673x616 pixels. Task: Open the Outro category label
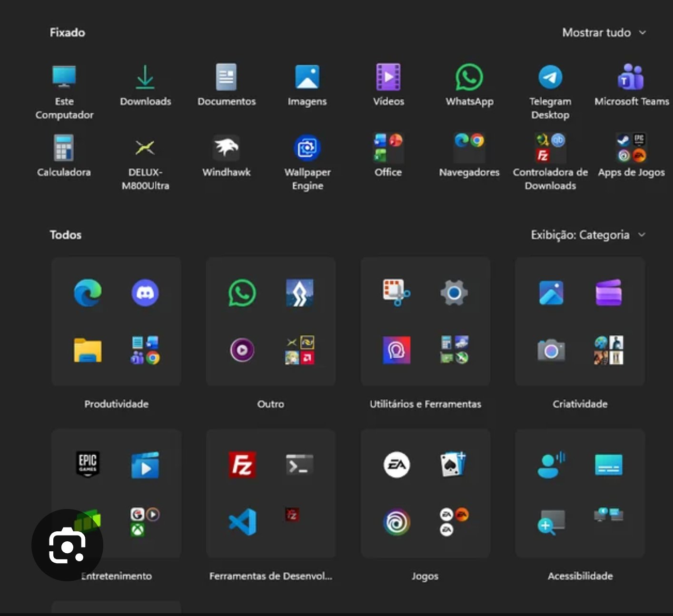(x=270, y=404)
